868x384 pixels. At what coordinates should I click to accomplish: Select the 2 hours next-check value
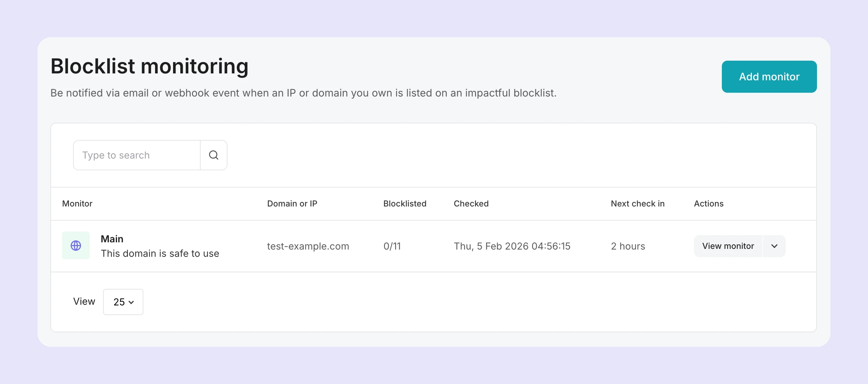click(x=628, y=246)
